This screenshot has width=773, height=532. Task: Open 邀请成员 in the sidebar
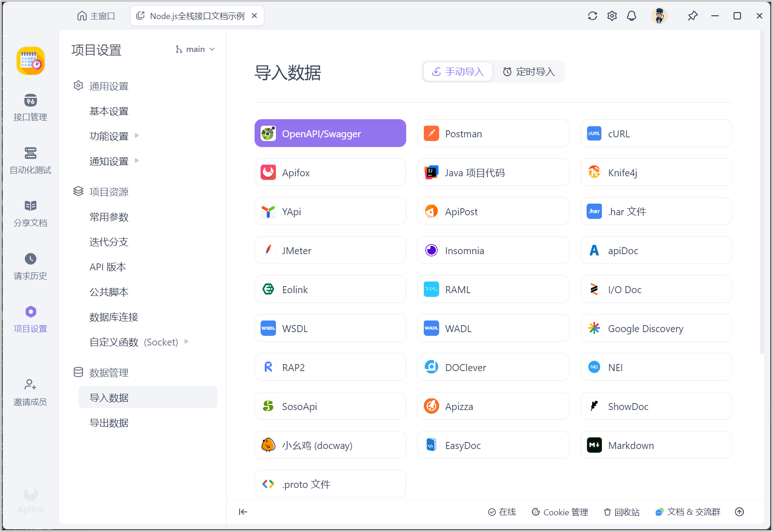click(31, 392)
